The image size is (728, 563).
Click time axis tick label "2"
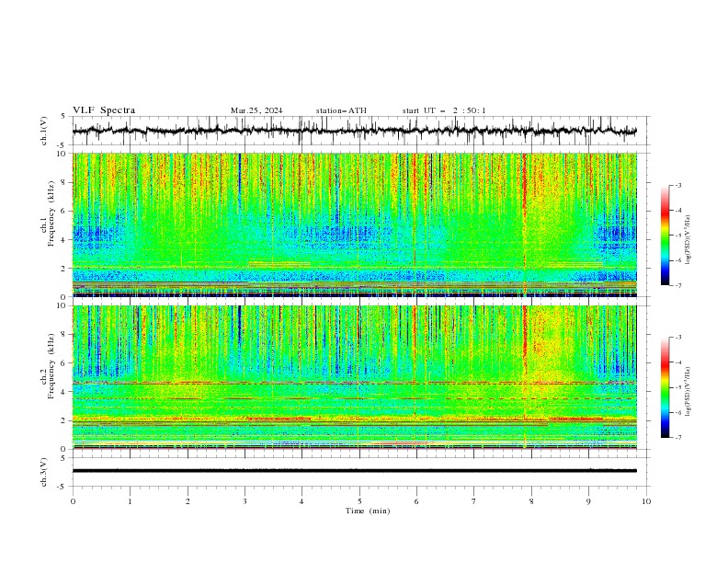(188, 501)
